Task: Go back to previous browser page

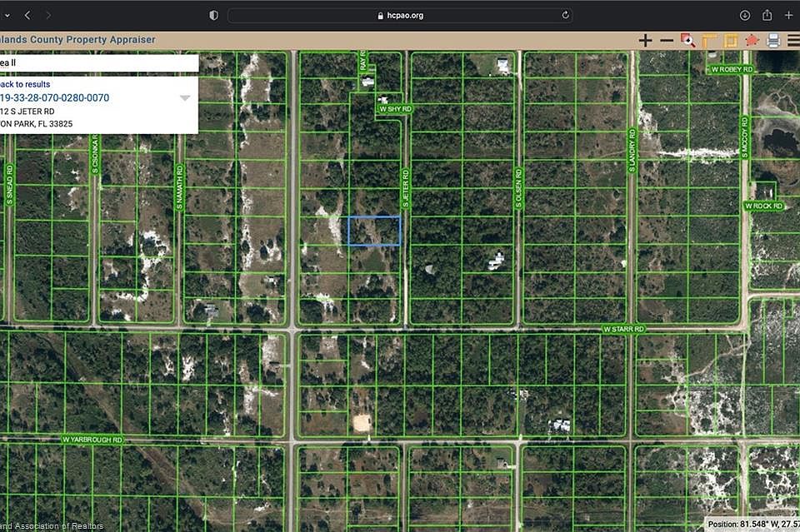Action: coord(27,15)
